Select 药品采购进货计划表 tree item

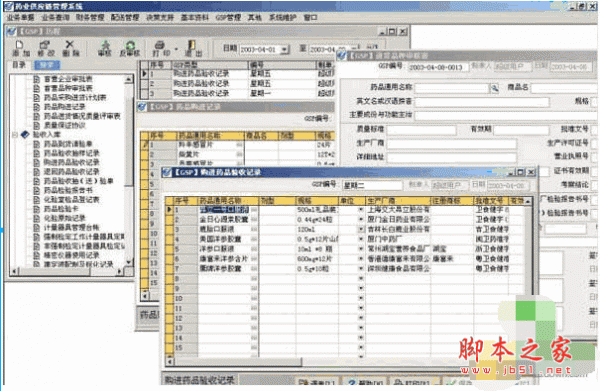(x=75, y=97)
